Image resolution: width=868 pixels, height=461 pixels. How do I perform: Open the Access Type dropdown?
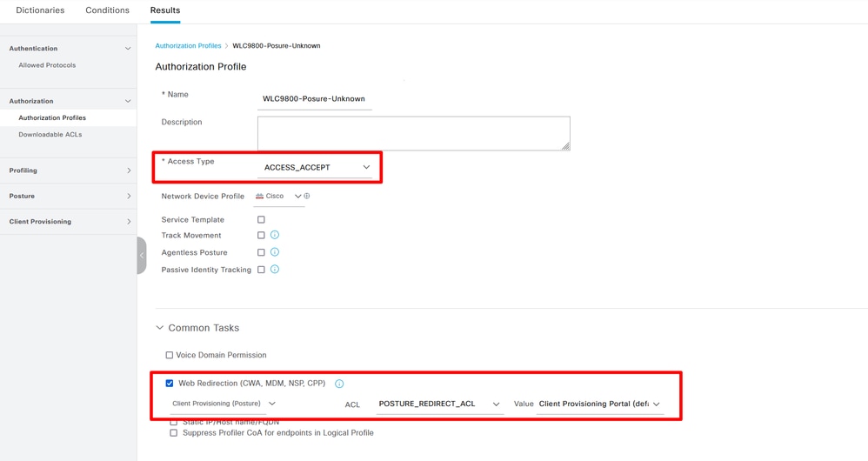(x=315, y=167)
